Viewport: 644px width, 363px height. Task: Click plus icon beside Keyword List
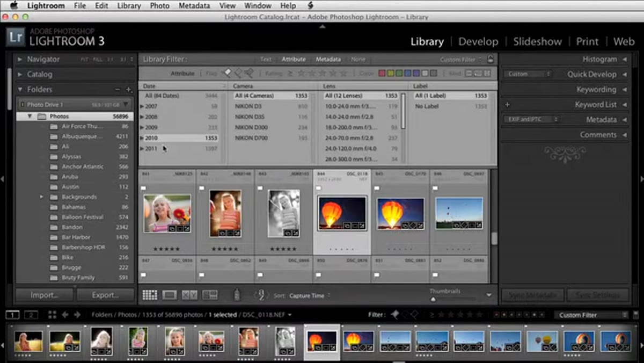pos(507,105)
